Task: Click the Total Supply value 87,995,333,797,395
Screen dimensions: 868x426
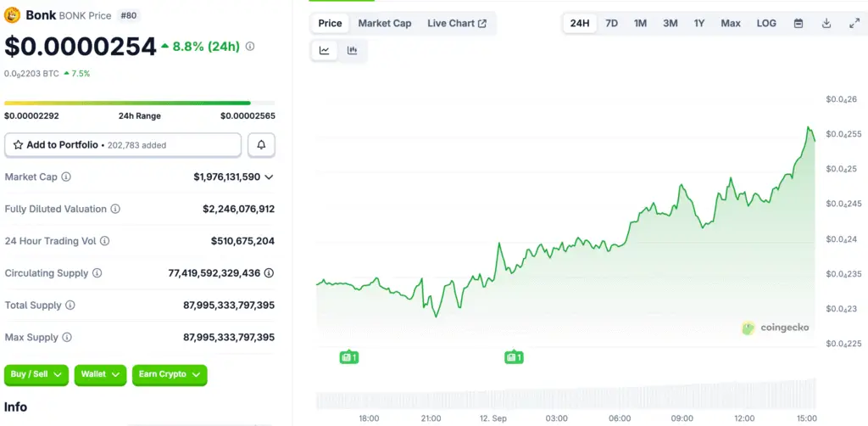Action: click(229, 305)
